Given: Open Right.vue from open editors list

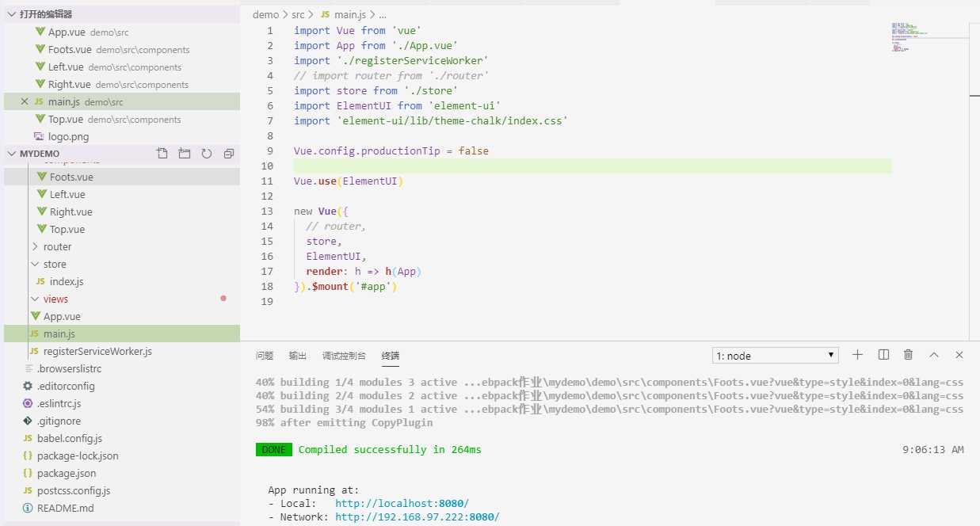Looking at the screenshot, I should click(x=121, y=84).
